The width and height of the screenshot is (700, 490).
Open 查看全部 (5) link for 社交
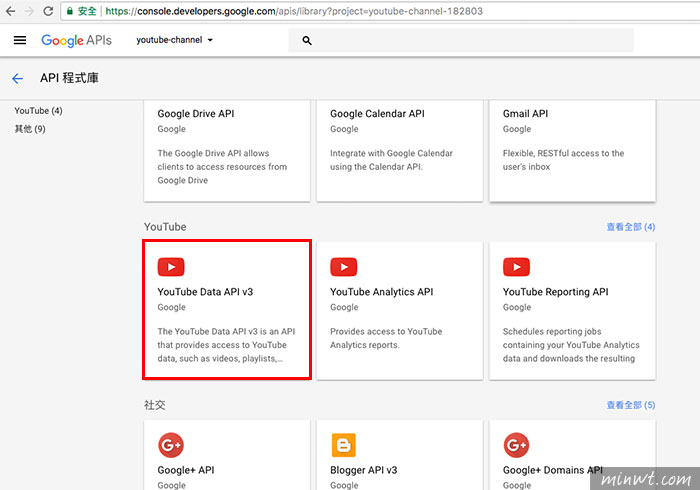630,405
